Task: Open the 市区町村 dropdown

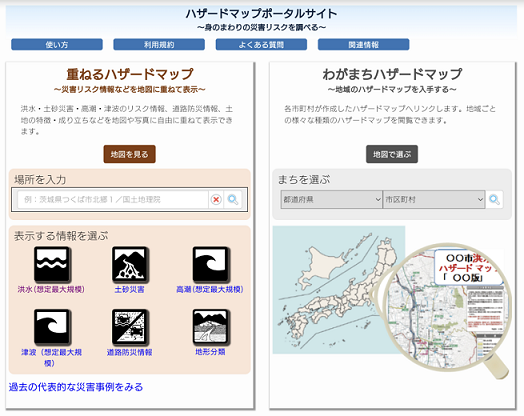Action: [434, 199]
